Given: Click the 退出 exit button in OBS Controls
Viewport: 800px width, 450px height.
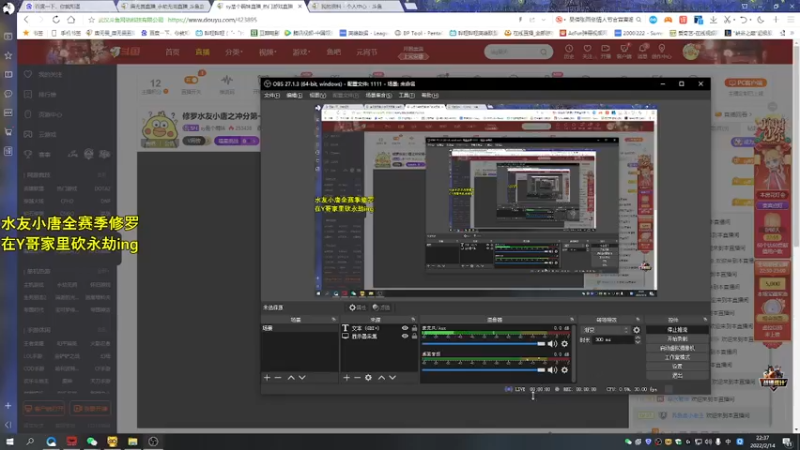Looking at the screenshot, I should pos(677,376).
